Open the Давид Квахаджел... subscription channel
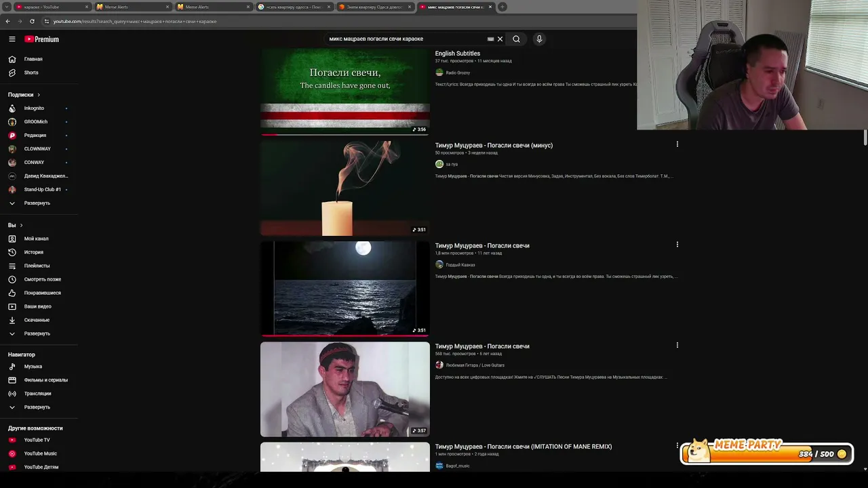Viewport: 868px width, 488px height. click(39, 176)
